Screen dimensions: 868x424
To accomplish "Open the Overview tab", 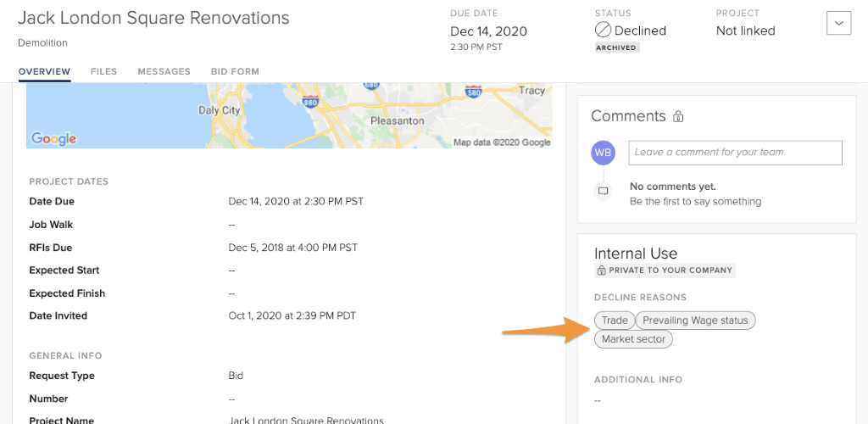I will [44, 72].
